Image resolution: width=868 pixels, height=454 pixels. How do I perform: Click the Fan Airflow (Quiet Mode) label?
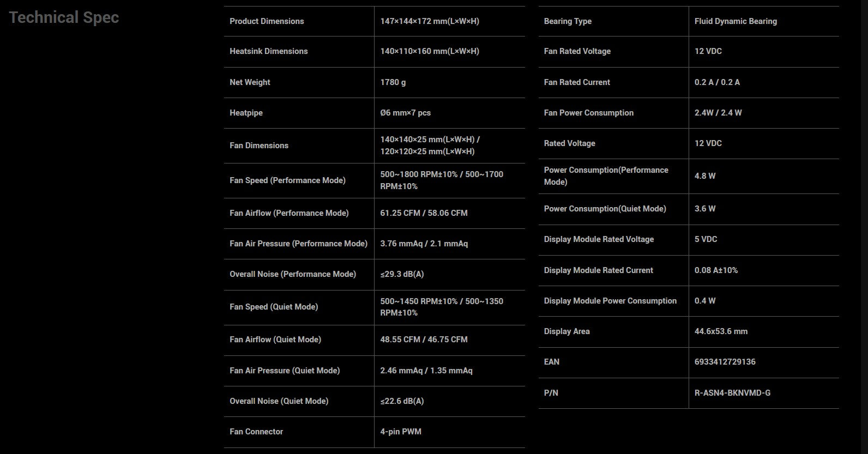275,340
